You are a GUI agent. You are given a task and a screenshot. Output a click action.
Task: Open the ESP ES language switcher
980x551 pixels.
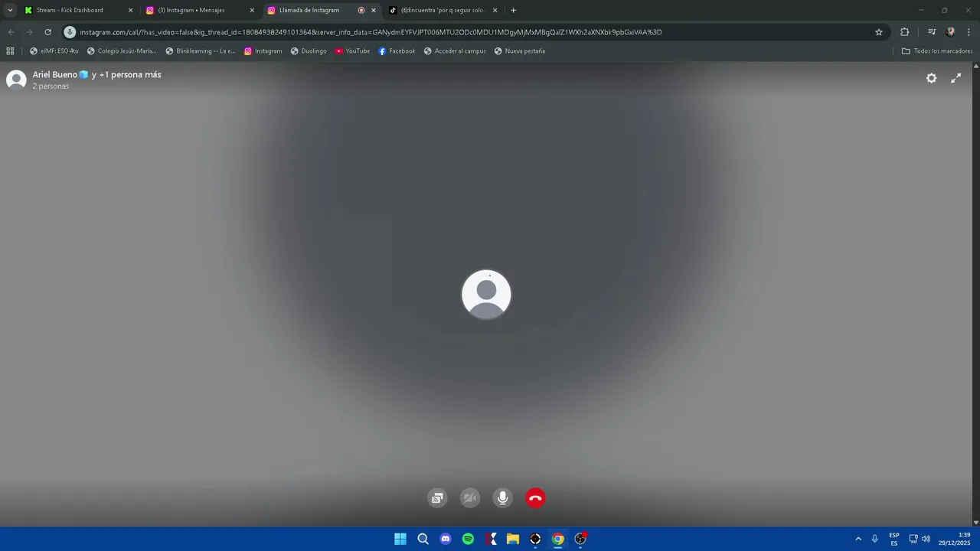[894, 539]
